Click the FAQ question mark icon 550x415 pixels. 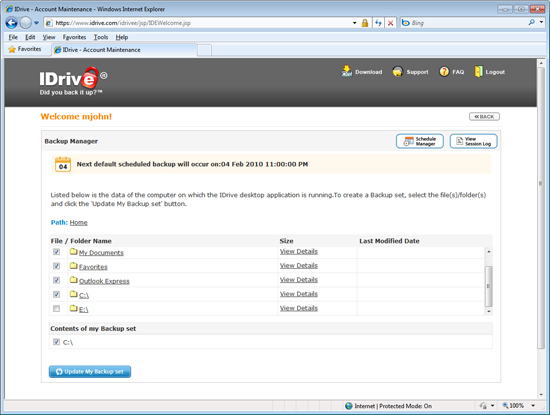point(444,72)
